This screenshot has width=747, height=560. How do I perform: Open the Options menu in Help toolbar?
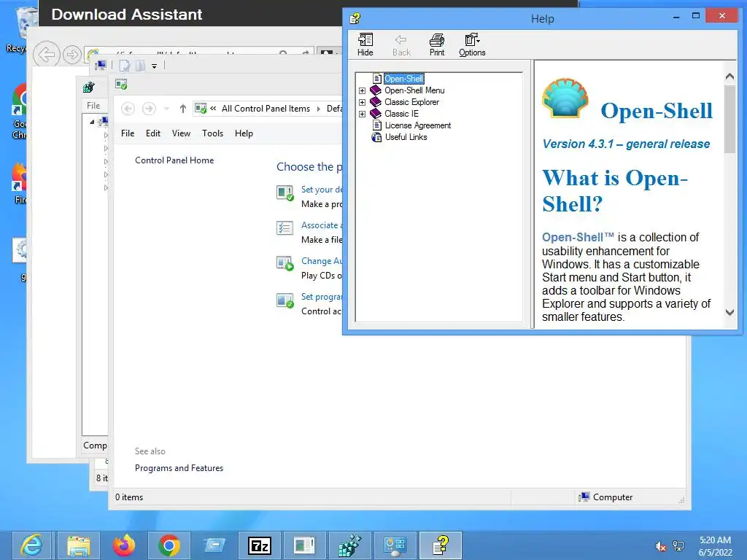click(472, 44)
